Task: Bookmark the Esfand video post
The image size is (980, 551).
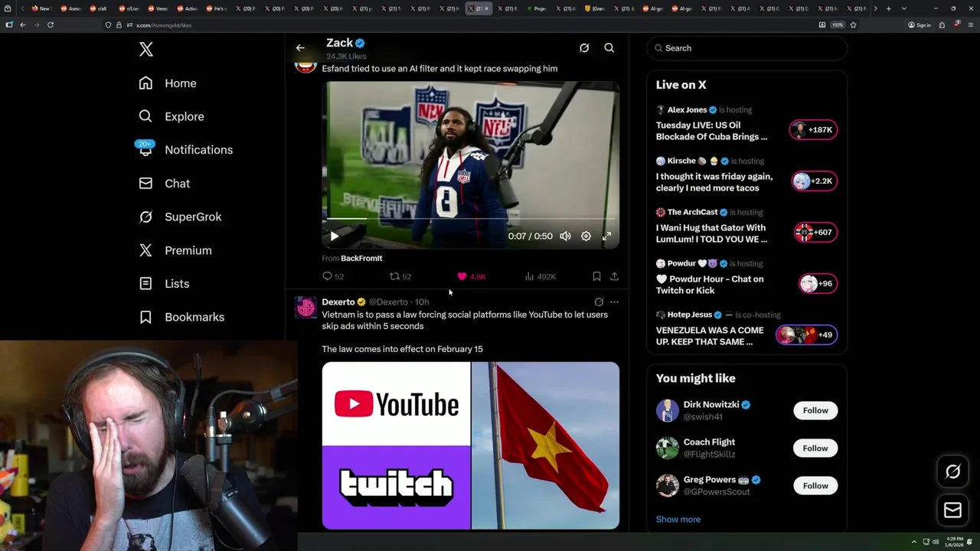Action: point(596,276)
